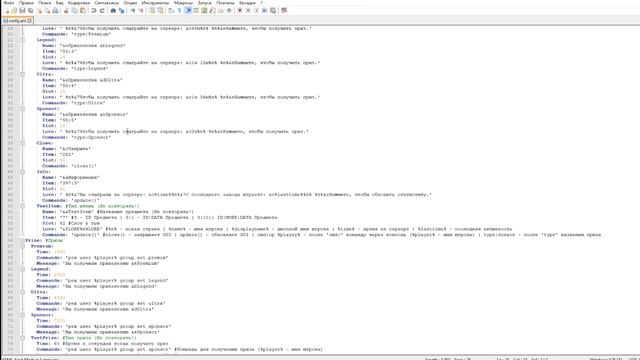Viewport: 640px width, 360px height.
Task: Click the Copy toolbar icon
Action: click(74, 10)
